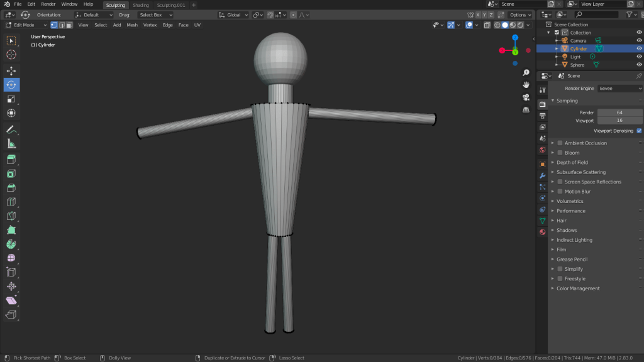The height and width of the screenshot is (362, 644).
Task: Click the Render samples value field
Action: (619, 112)
